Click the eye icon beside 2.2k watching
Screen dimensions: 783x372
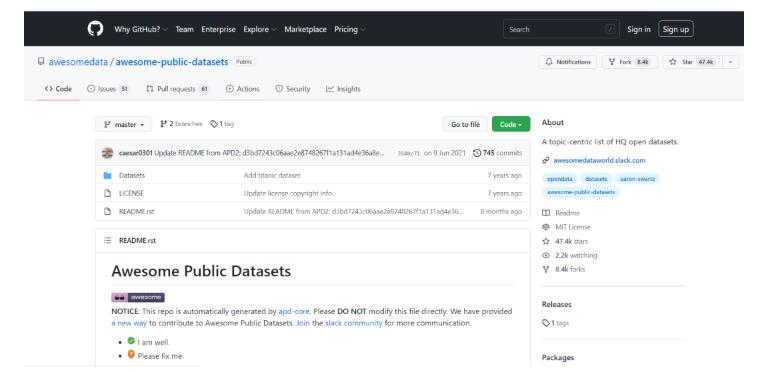click(546, 255)
